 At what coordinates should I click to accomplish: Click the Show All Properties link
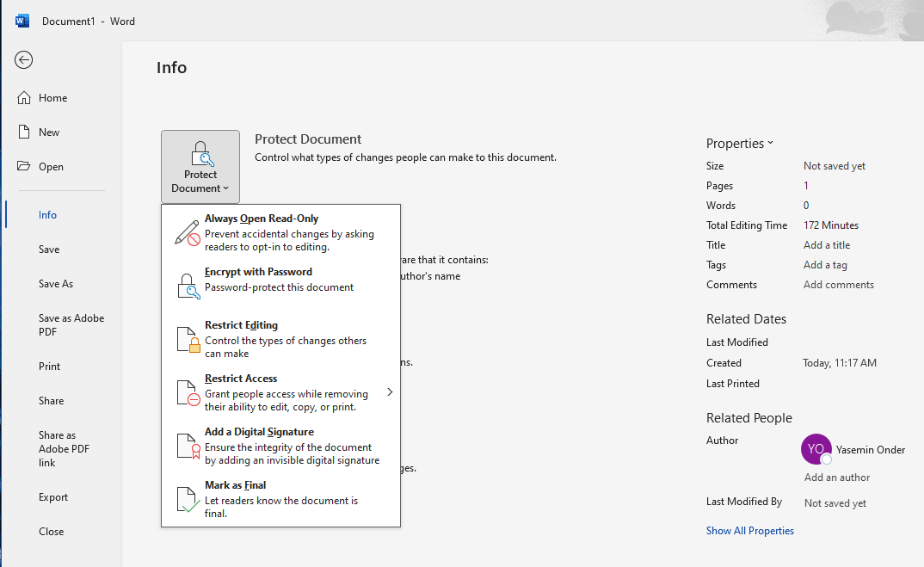[749, 530]
